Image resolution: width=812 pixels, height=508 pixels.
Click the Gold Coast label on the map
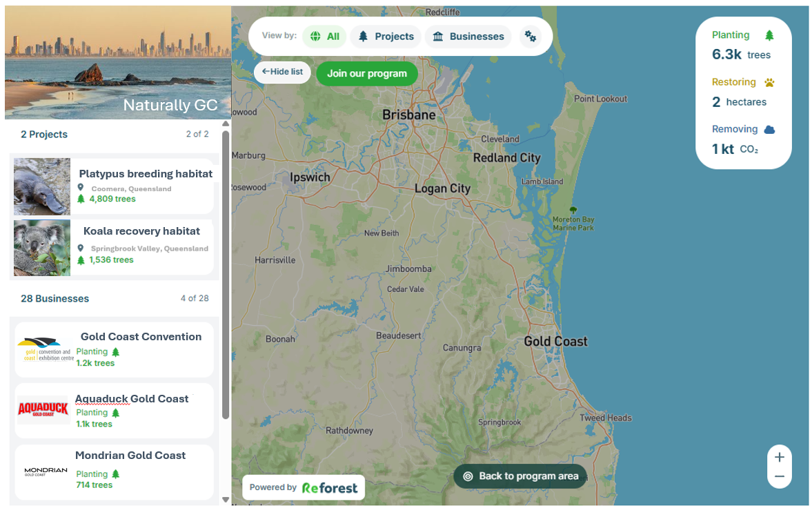(x=555, y=342)
